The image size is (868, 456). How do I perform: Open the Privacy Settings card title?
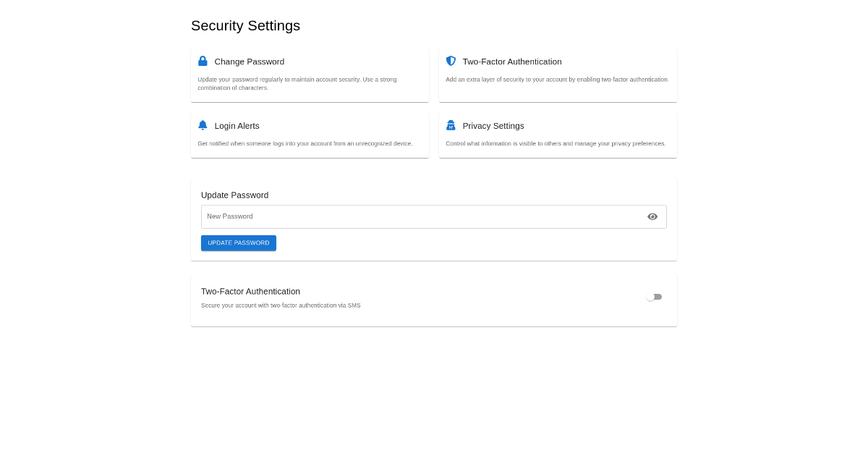(x=493, y=126)
